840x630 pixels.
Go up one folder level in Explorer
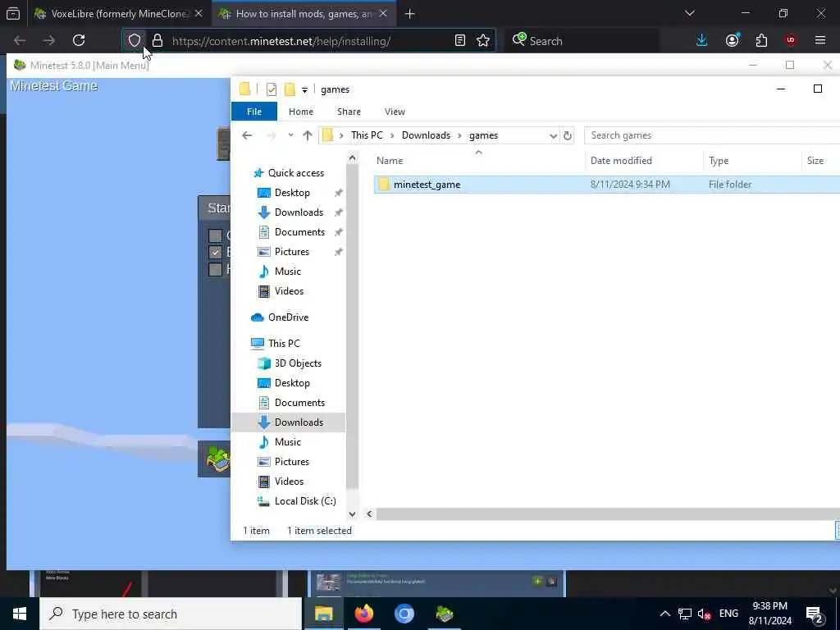pyautogui.click(x=307, y=135)
